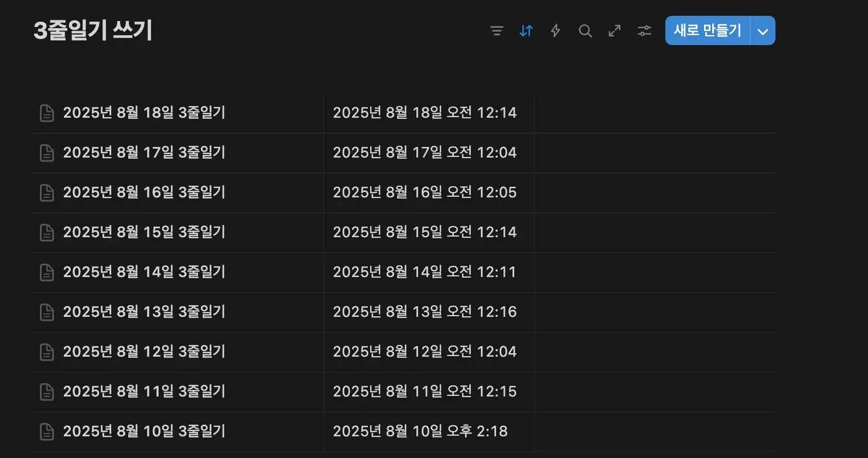
Task: Open database in full page view
Action: (x=614, y=31)
